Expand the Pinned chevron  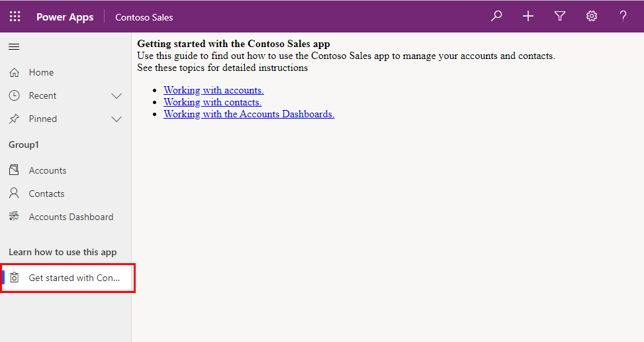coord(116,119)
